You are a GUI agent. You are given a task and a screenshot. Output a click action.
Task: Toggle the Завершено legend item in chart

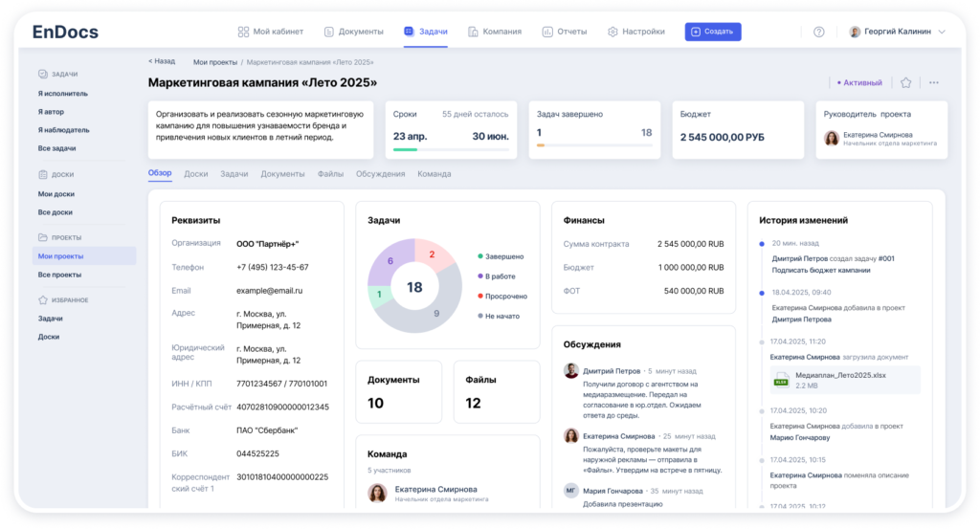[x=502, y=256]
